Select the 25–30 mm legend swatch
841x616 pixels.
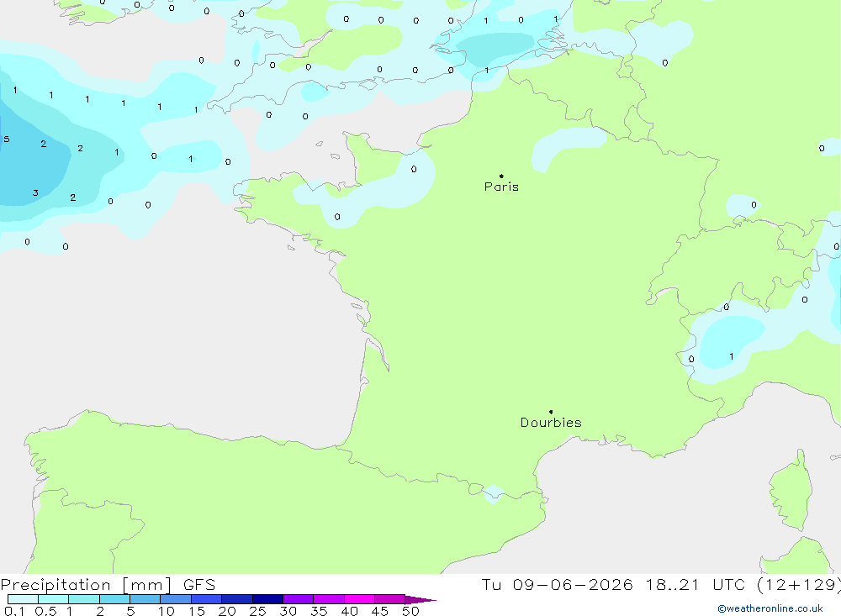point(267,599)
